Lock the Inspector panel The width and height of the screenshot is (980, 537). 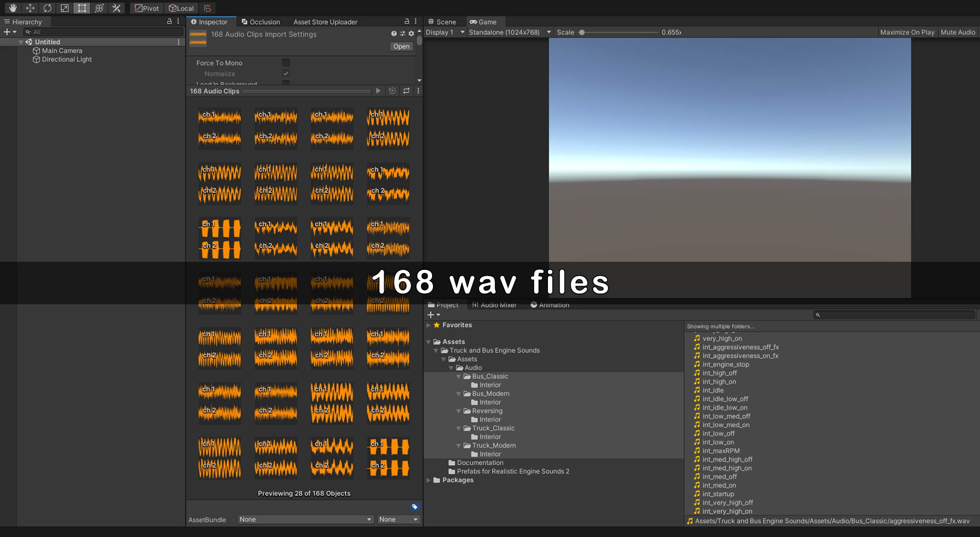(x=407, y=21)
